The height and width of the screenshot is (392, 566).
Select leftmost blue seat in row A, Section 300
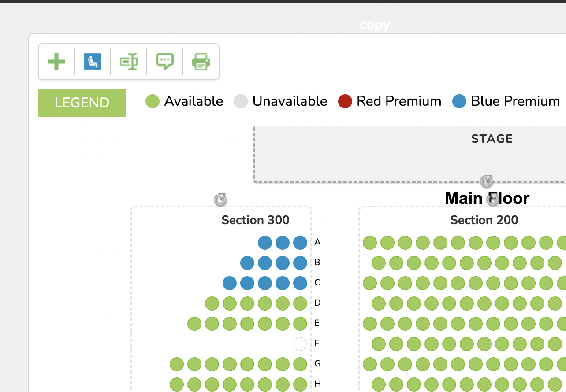click(265, 242)
